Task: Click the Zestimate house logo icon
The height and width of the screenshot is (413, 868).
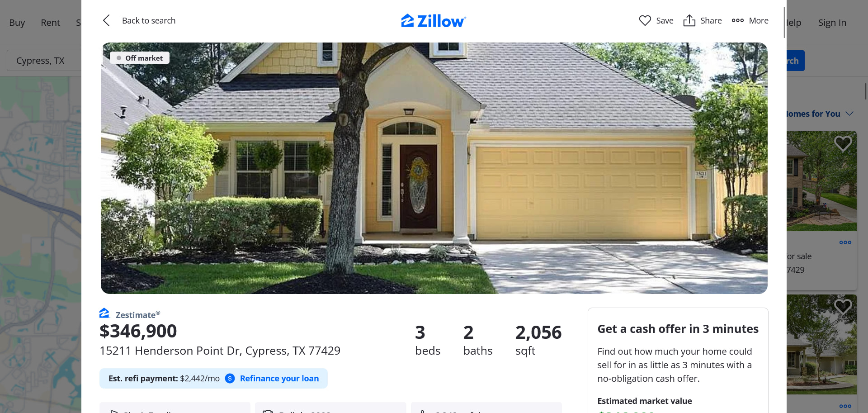Action: click(x=104, y=313)
